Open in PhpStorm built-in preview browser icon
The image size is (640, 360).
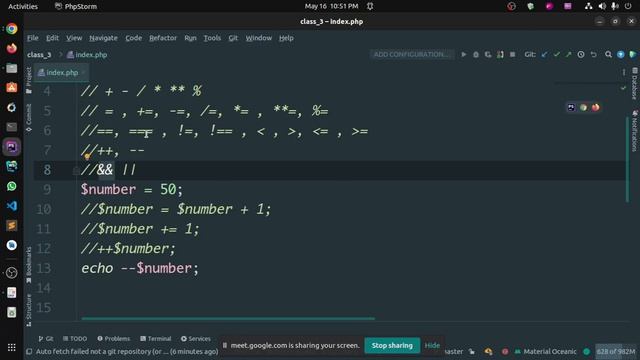click(x=571, y=107)
